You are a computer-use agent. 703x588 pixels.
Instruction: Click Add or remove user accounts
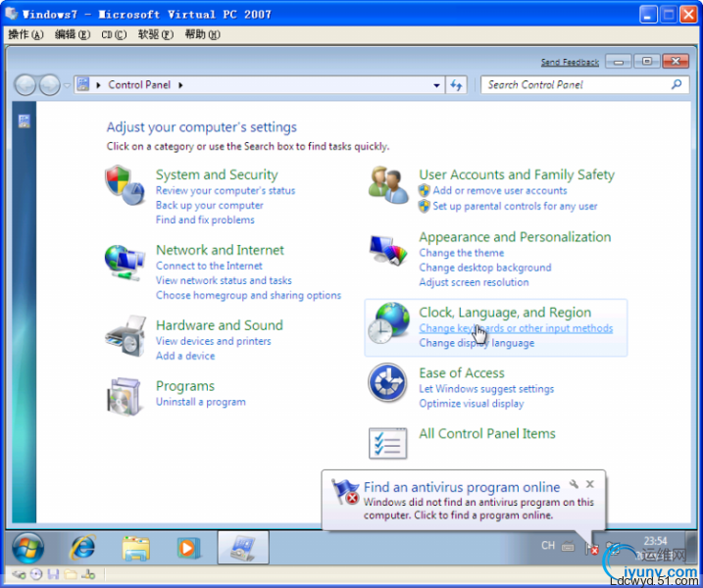coord(499,190)
